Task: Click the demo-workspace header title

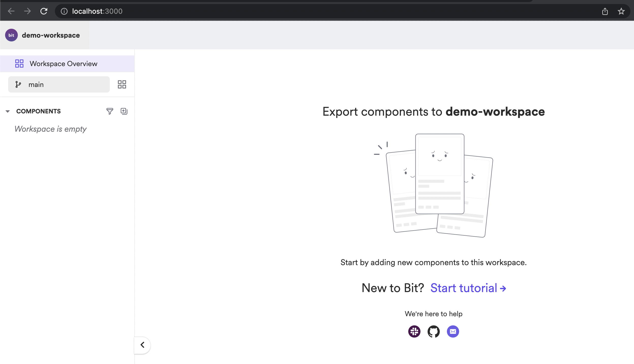Action: pos(51,35)
